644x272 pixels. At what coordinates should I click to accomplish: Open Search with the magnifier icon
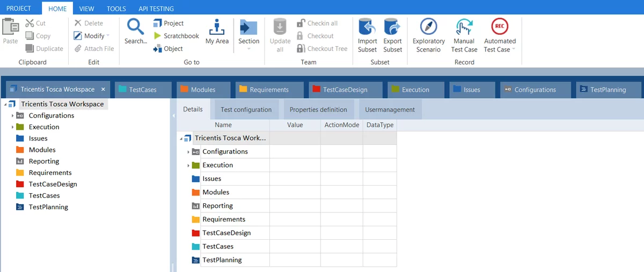[135, 26]
